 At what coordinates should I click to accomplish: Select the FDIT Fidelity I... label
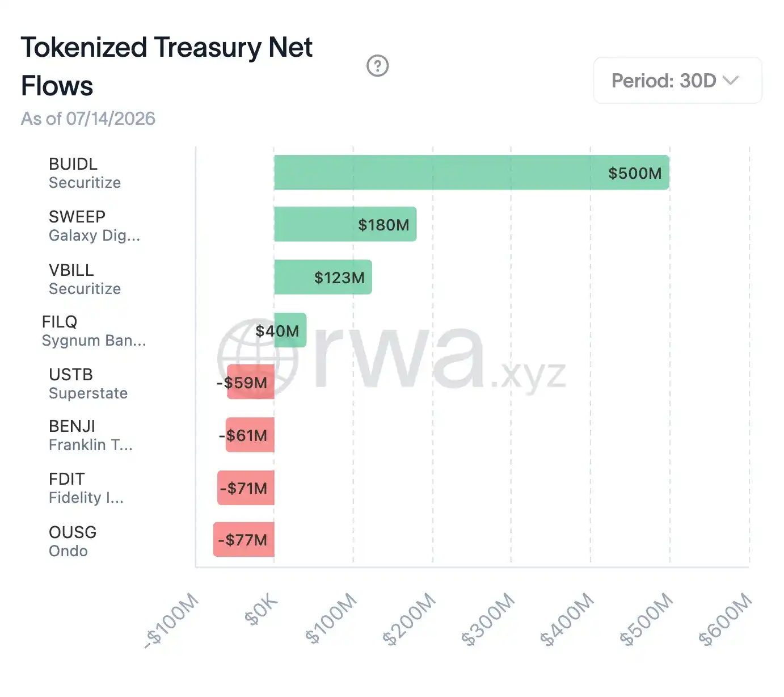click(86, 488)
